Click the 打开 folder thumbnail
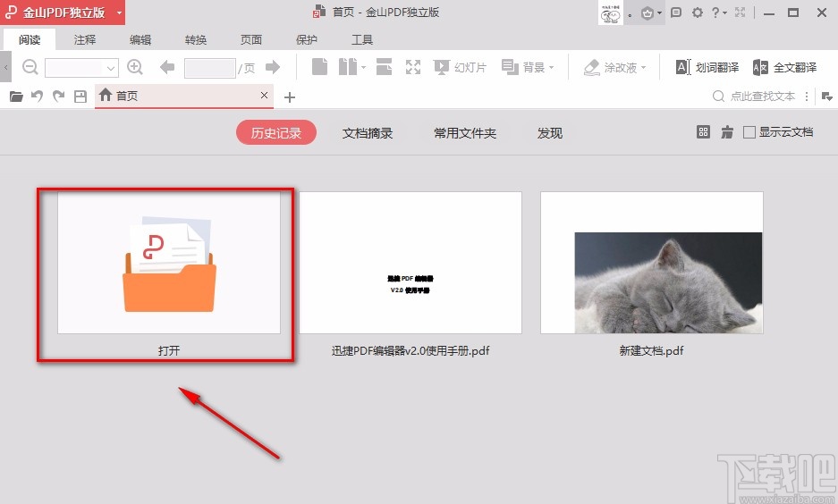This screenshot has width=838, height=504. tap(169, 263)
